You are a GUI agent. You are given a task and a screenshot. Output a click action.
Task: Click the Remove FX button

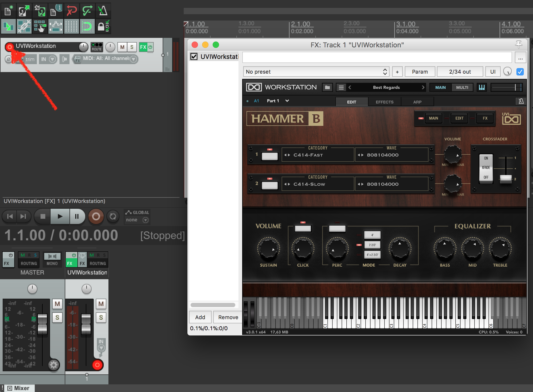(228, 317)
